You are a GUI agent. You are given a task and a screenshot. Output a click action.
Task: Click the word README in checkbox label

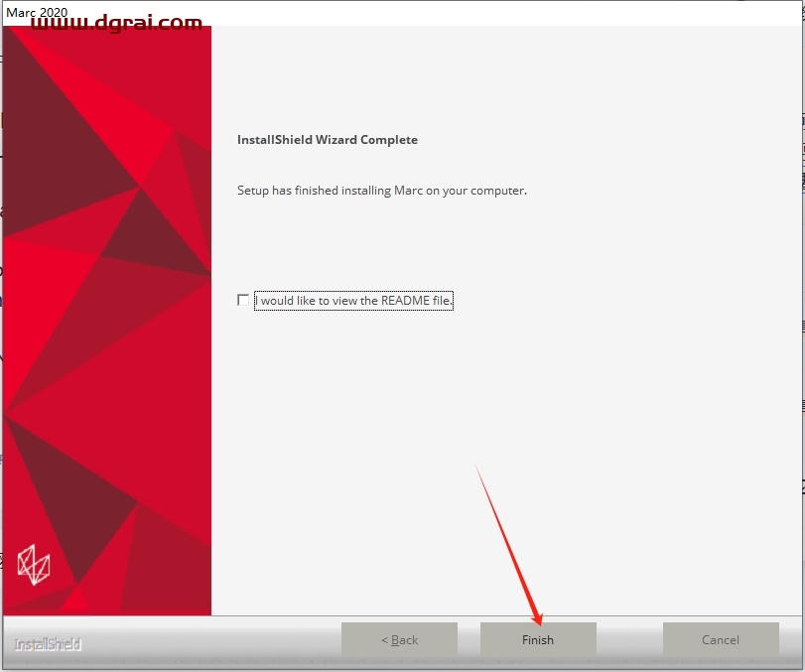(405, 301)
